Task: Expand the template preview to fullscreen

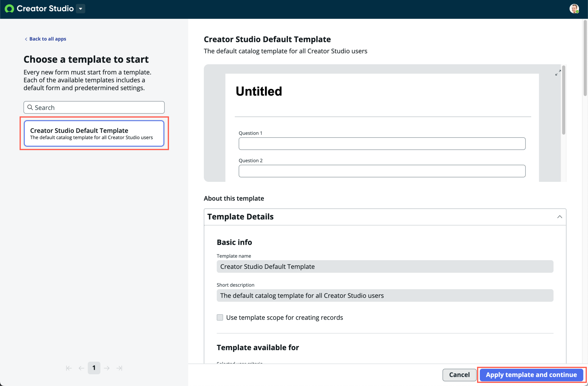Action: 558,73
